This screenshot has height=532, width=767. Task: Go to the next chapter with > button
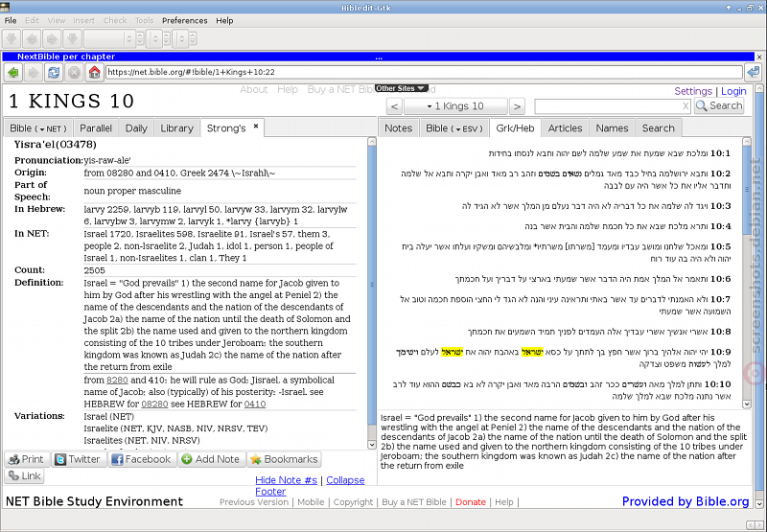(x=517, y=106)
